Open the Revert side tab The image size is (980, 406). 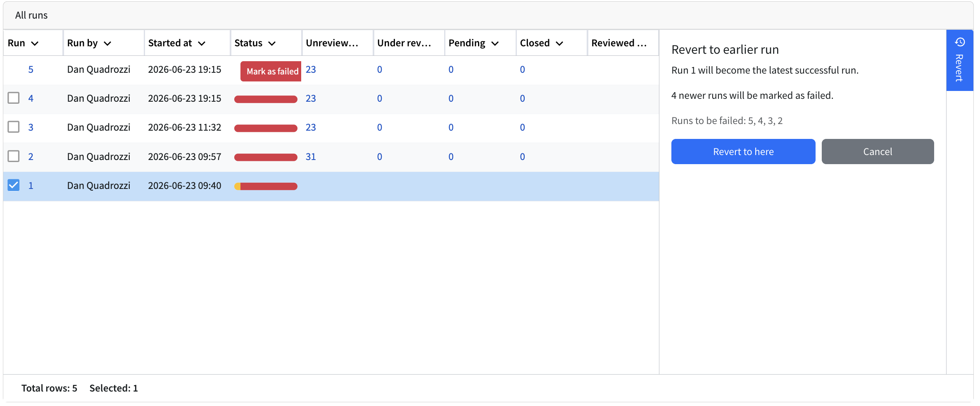point(960,60)
